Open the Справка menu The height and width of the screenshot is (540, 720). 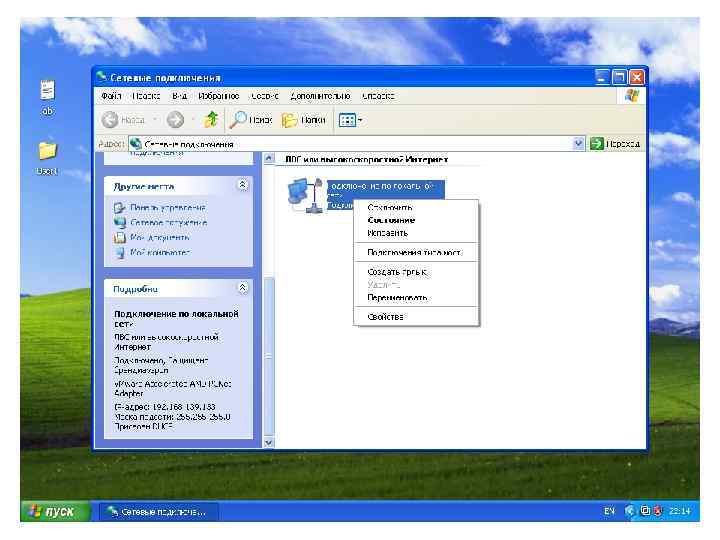click(x=378, y=96)
